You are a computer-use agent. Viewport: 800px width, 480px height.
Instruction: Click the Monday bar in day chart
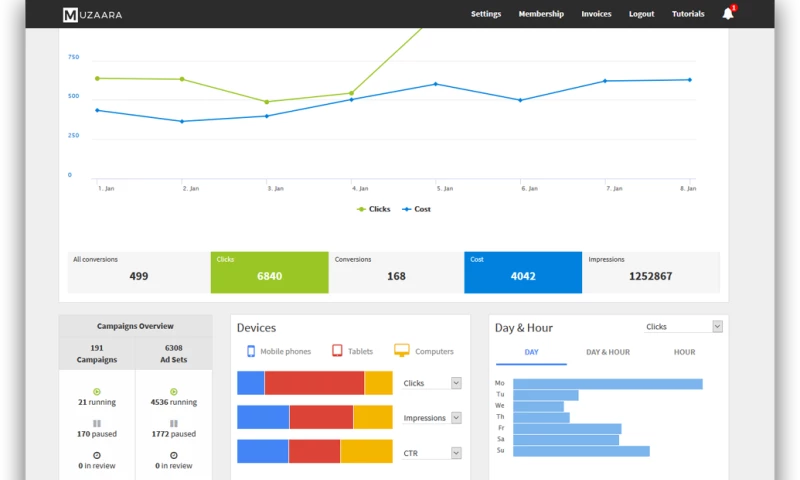(x=607, y=384)
